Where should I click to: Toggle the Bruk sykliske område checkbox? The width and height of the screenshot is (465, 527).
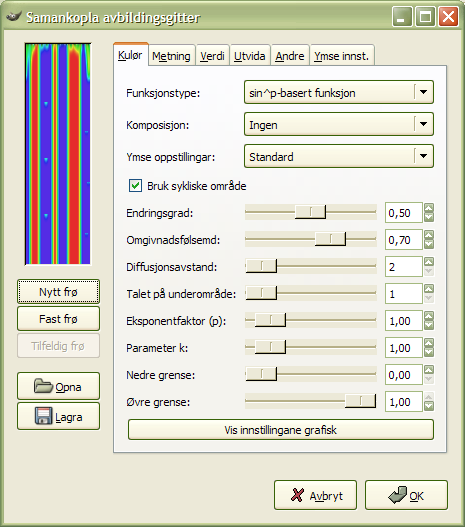pos(135,186)
